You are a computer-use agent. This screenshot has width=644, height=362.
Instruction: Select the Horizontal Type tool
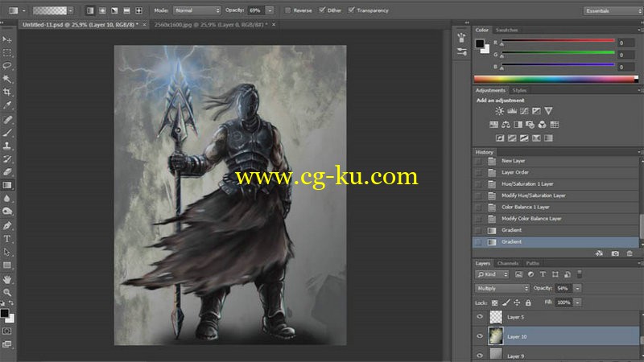(7, 239)
